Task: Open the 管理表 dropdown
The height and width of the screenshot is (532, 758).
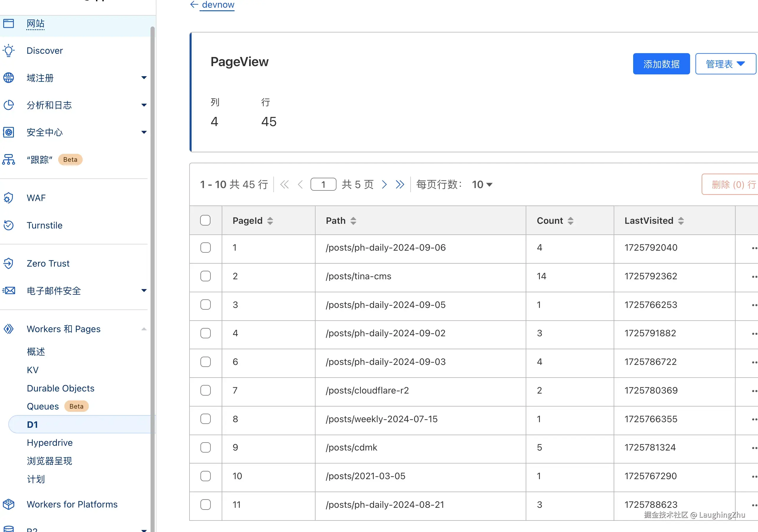Action: (x=725, y=64)
